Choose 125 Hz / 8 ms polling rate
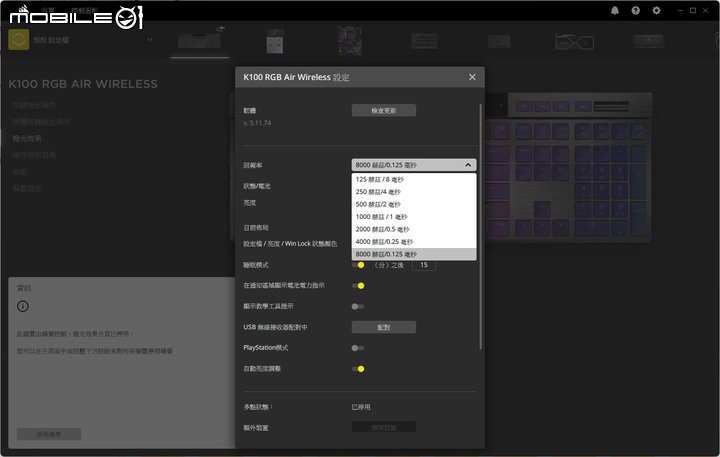This screenshot has width=720, height=457. 414,180
